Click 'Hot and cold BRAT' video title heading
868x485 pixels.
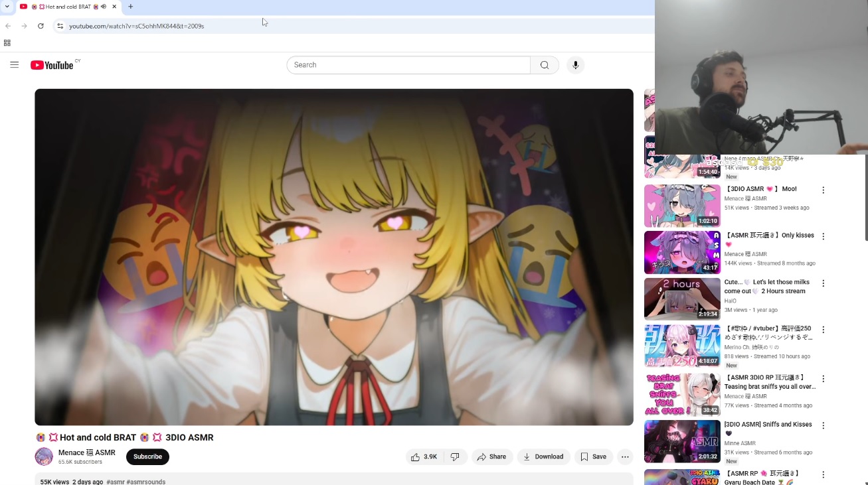[124, 437]
